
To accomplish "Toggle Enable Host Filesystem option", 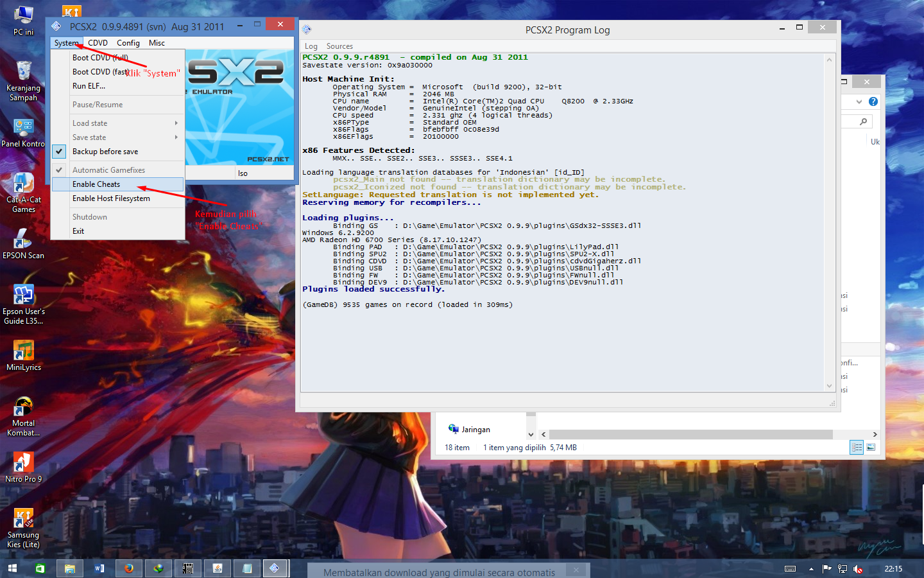I will point(117,198).
